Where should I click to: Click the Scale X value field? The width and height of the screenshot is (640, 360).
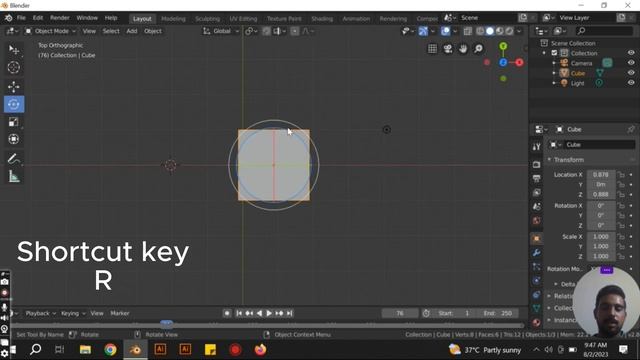pyautogui.click(x=601, y=236)
